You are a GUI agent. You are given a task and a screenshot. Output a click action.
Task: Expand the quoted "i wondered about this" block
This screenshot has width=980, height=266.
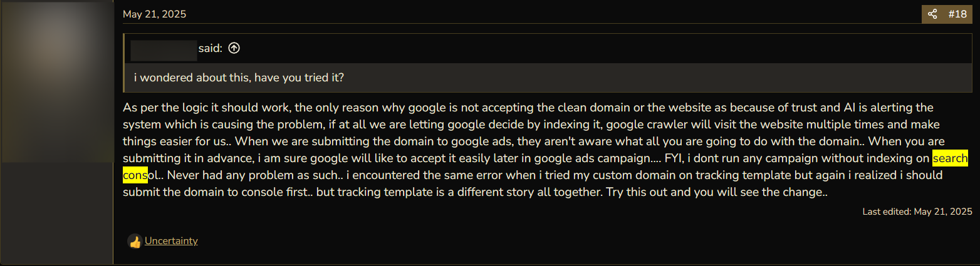548,78
